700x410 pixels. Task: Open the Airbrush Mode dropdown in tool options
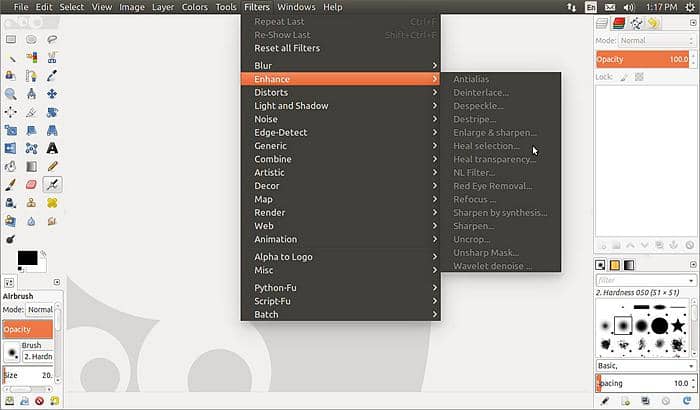pyautogui.click(x=40, y=310)
